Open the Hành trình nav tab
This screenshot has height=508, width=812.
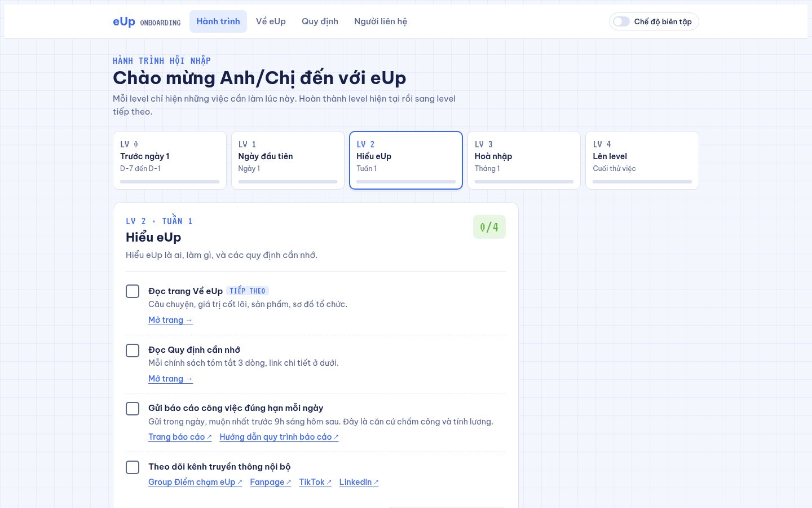tap(218, 21)
